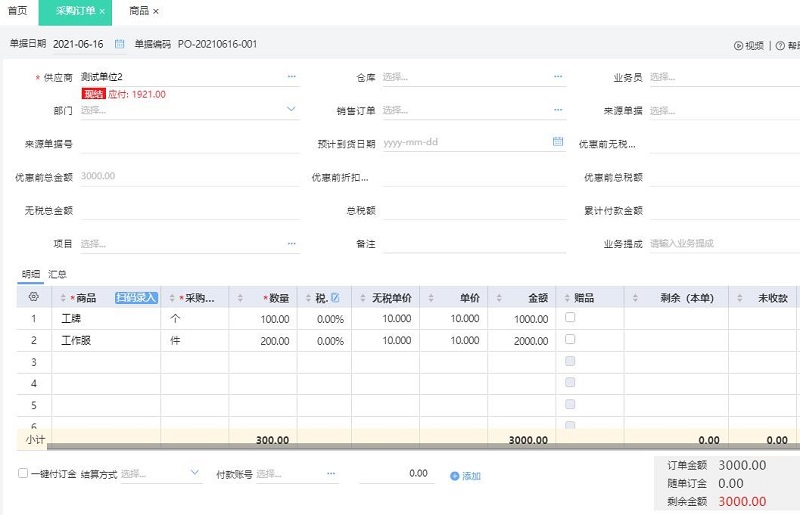This screenshot has height=515, width=800.
Task: Open table column settings gear
Action: click(33, 297)
